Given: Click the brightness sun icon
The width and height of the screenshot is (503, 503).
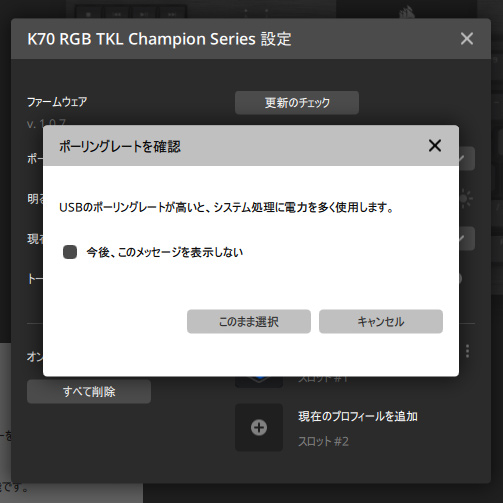Looking at the screenshot, I should coord(465,199).
